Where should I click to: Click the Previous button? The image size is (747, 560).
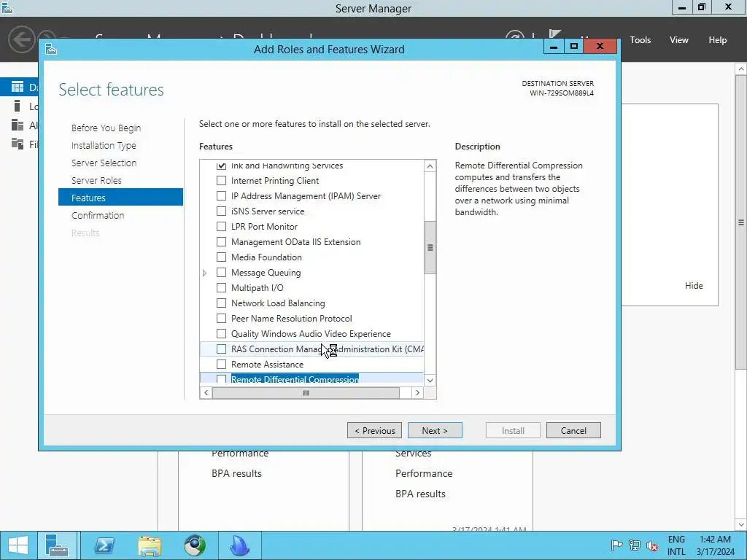tap(374, 430)
